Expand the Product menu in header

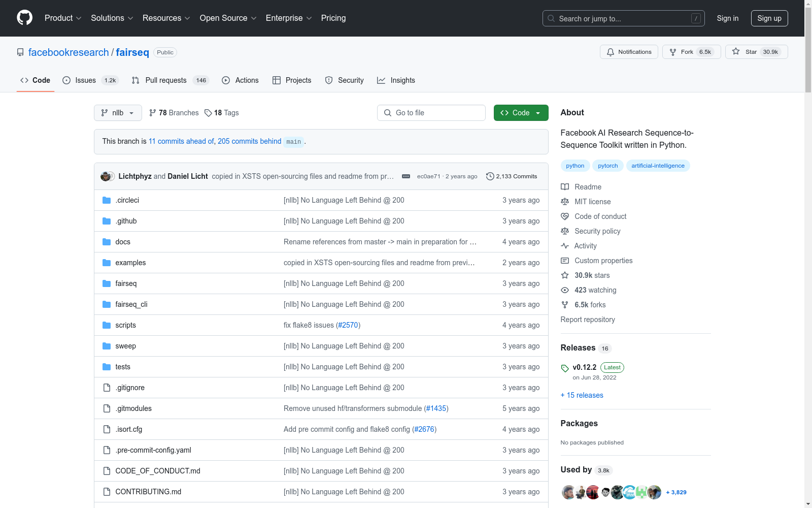click(63, 18)
